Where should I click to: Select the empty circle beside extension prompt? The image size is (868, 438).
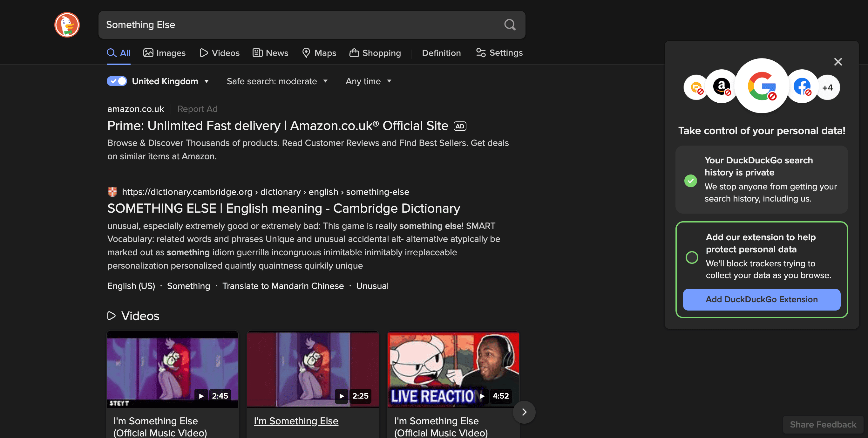(692, 257)
